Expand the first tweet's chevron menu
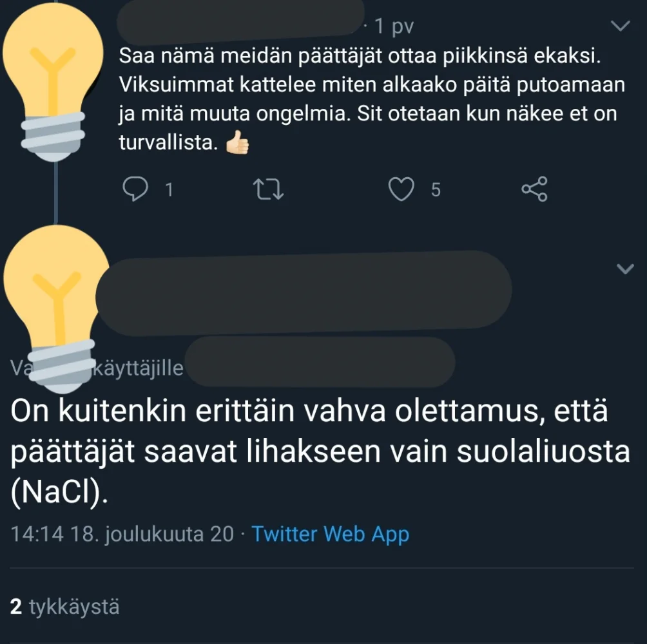The height and width of the screenshot is (644, 647). [620, 26]
